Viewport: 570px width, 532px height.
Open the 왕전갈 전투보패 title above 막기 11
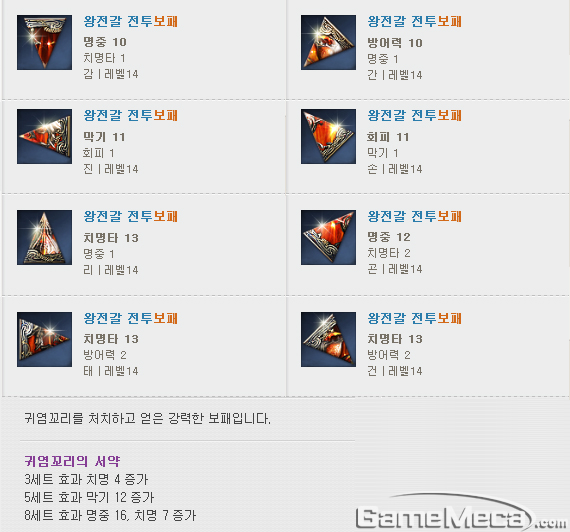(131, 116)
